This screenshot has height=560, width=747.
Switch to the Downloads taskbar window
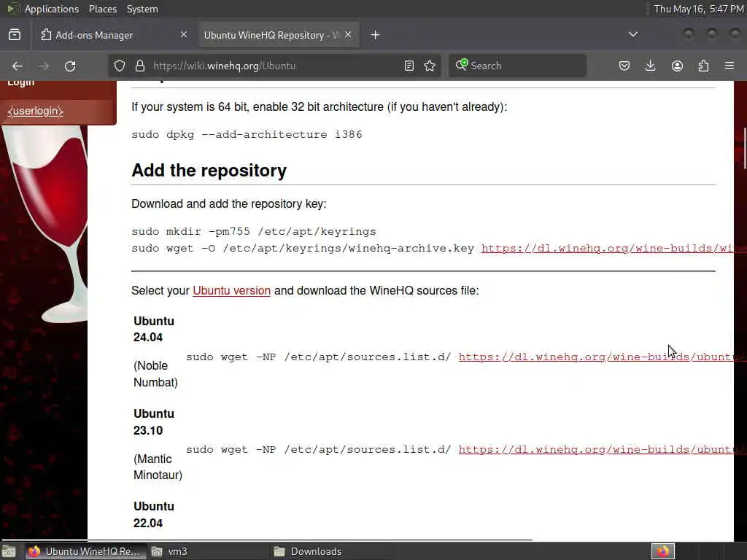tap(330, 551)
